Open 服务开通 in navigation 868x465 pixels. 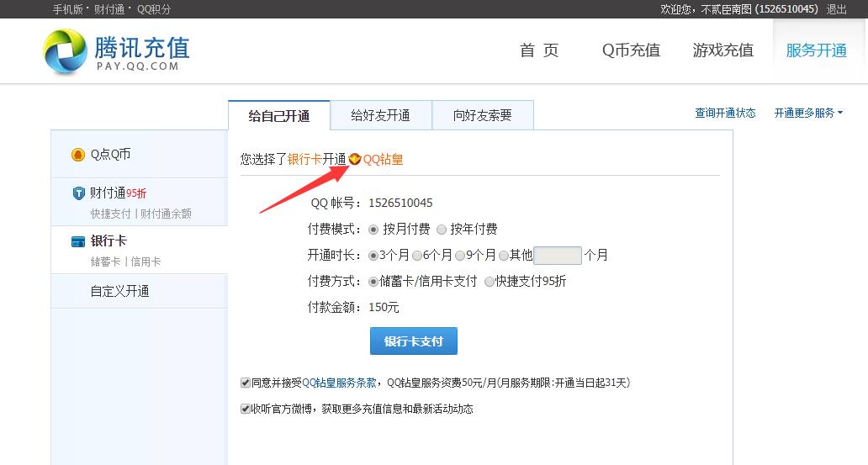click(x=817, y=50)
